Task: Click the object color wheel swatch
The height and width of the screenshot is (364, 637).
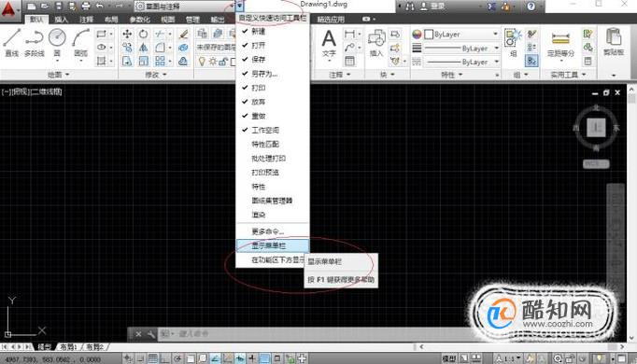Action: 417,35
